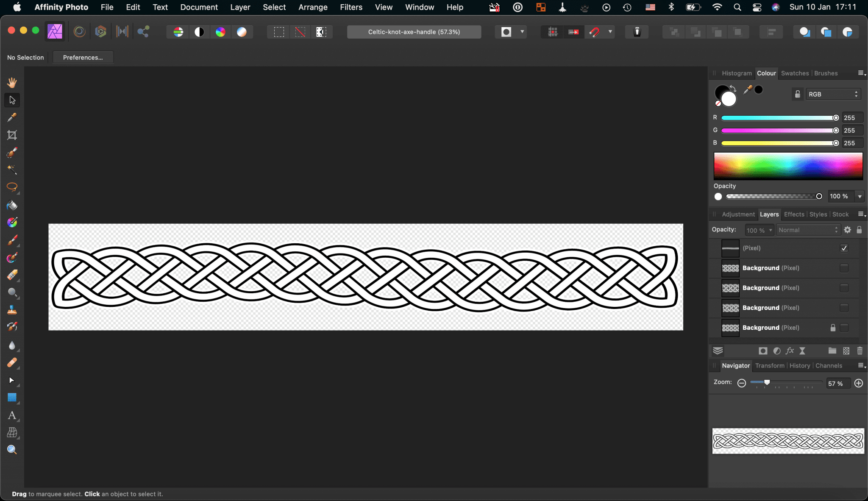Lock the layer with Layers panel padlock
The image size is (868, 501).
click(859, 230)
